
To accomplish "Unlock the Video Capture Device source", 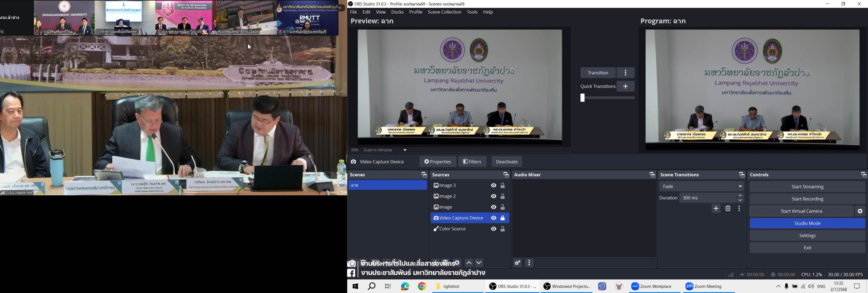I will (x=503, y=218).
